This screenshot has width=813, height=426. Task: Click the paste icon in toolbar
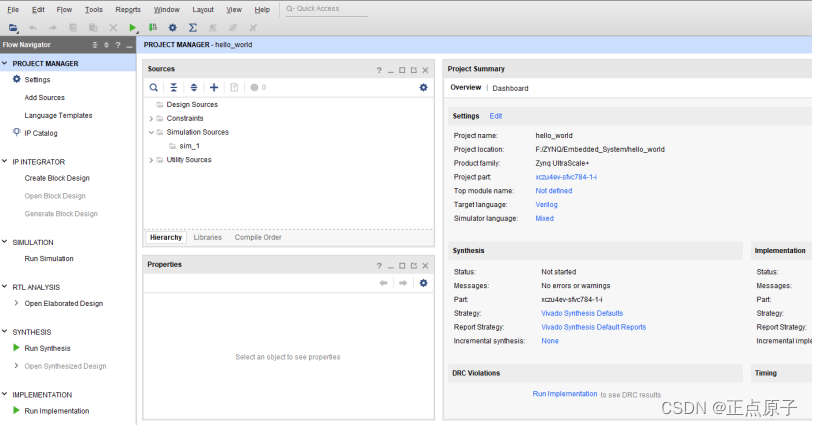tap(93, 28)
